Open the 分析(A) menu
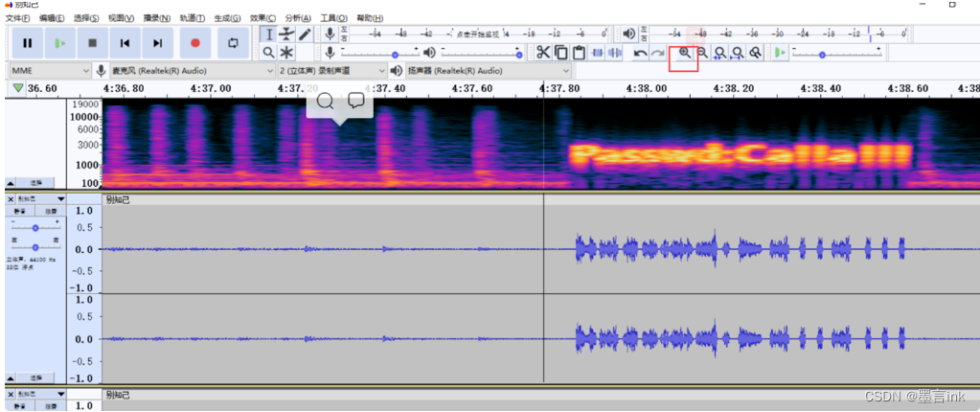 pos(298,18)
